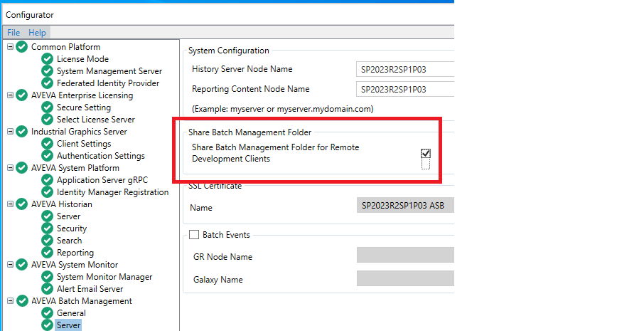Click check icon beside Select License Server
Screen dimensions: 644x331
47,120
